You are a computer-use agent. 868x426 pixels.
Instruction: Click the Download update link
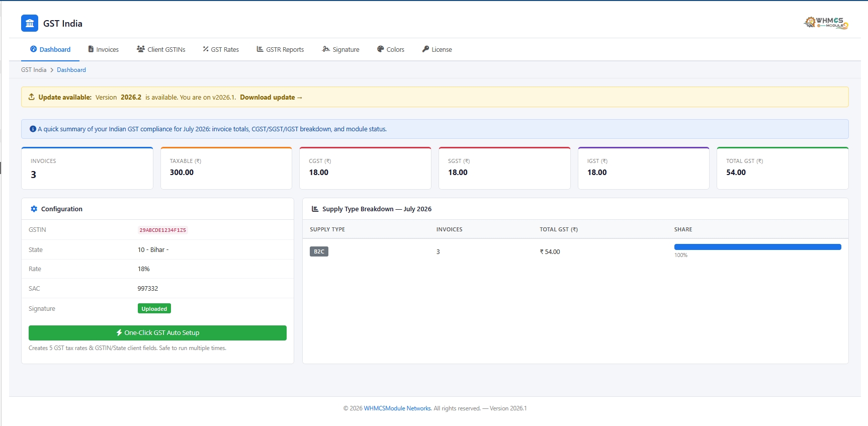point(271,97)
